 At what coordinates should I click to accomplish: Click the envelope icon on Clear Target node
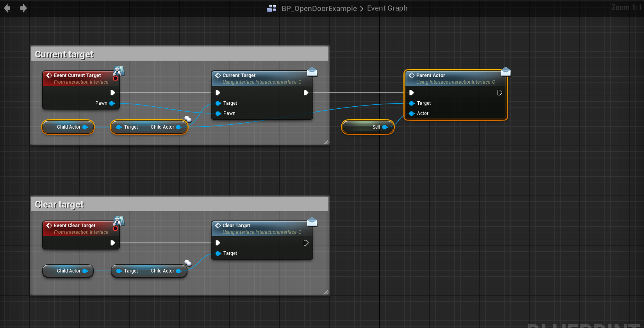coord(312,222)
